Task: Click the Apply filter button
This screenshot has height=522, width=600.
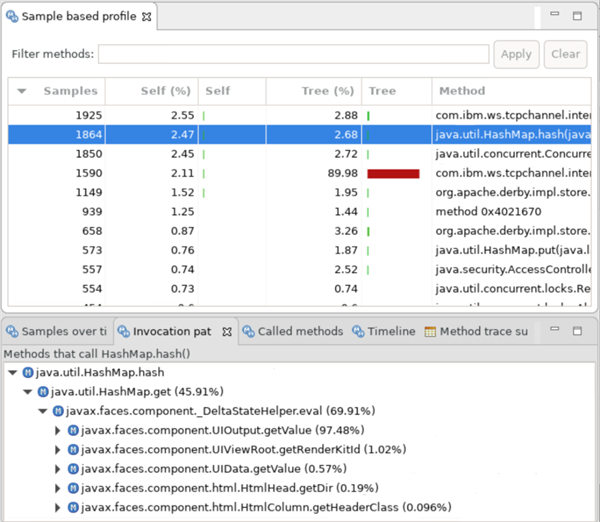Action: pyautogui.click(x=516, y=54)
